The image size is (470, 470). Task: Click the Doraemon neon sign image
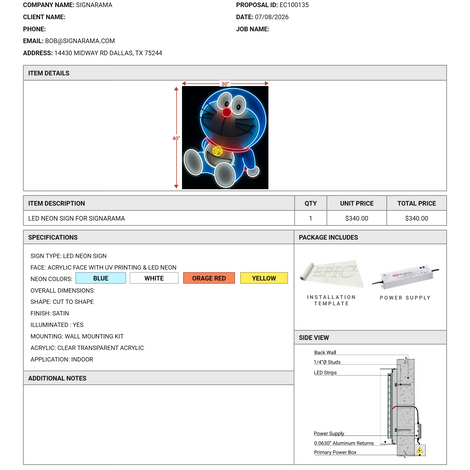(225, 137)
